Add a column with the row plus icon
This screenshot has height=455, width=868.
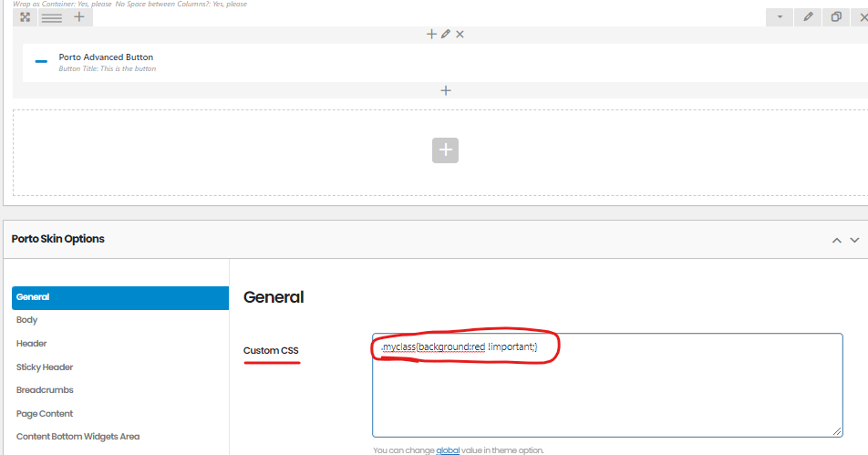79,17
